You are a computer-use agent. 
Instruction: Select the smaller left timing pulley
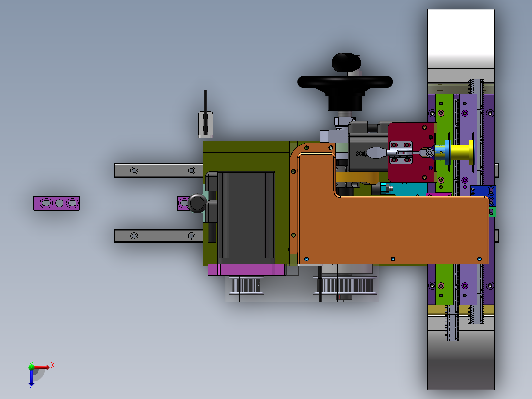coord(247,285)
